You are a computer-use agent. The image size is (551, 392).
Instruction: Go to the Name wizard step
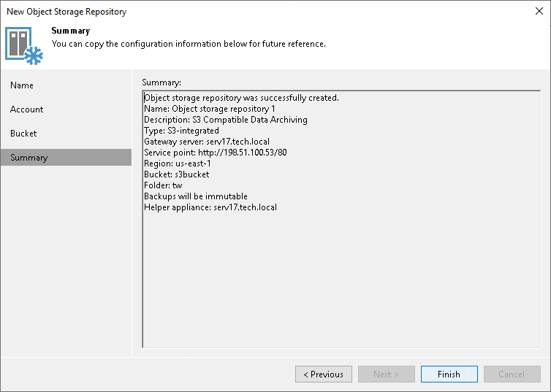point(22,85)
